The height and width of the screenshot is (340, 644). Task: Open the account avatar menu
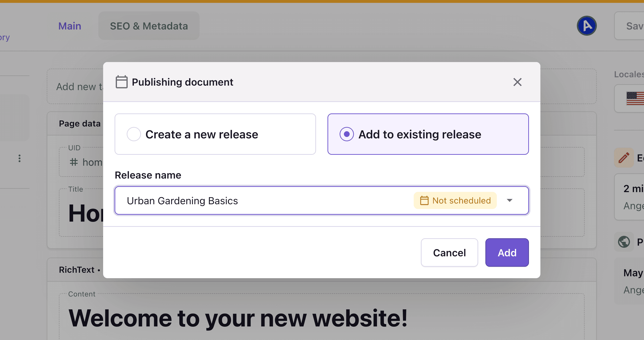586,25
